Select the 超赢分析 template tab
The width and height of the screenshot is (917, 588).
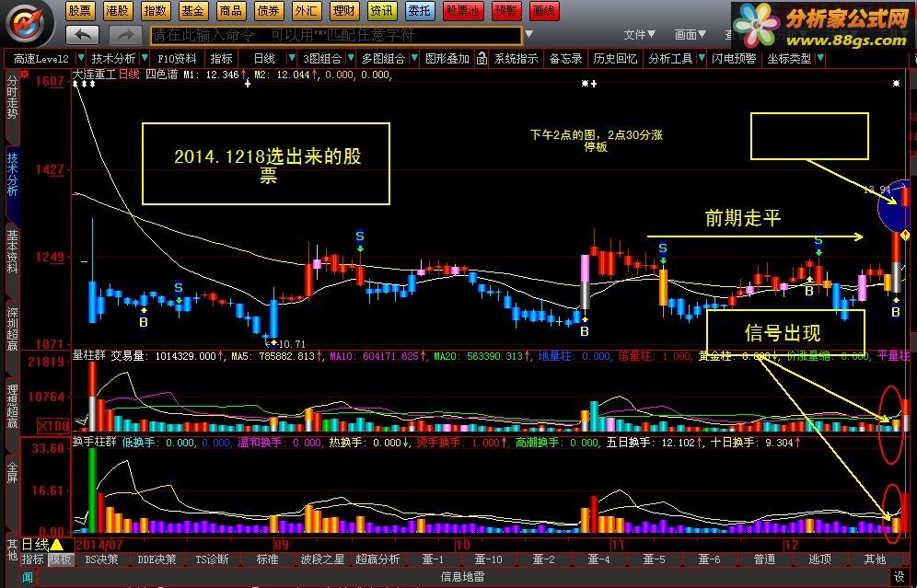point(377,559)
